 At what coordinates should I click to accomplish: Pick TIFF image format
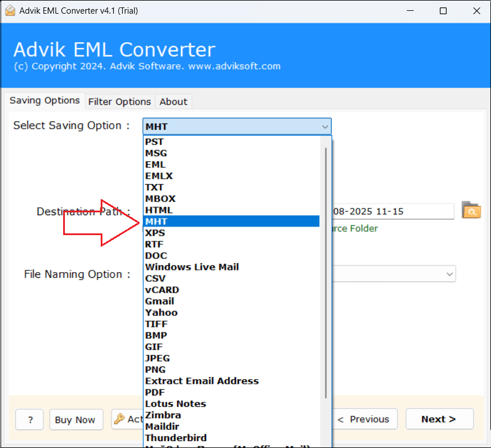[231, 324]
